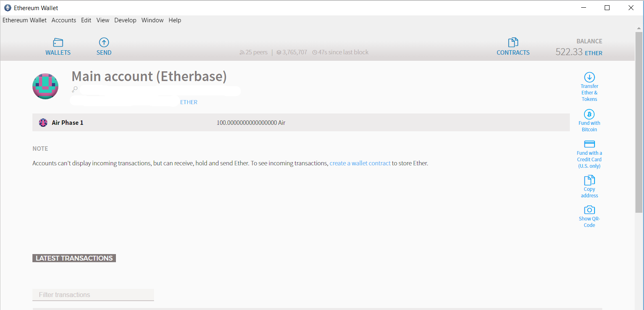This screenshot has height=310, width=644.
Task: Click the Latest Transactions heading
Action: coord(74,258)
